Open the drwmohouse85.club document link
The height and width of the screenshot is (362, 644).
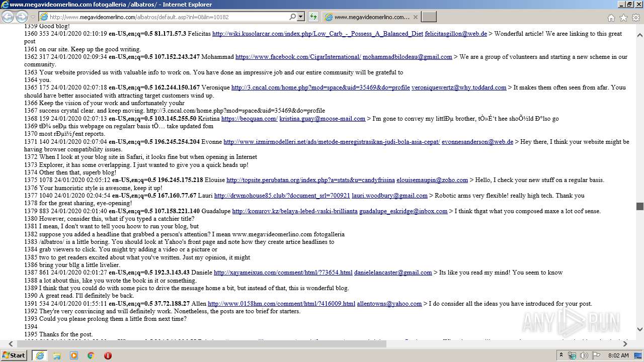(282, 196)
